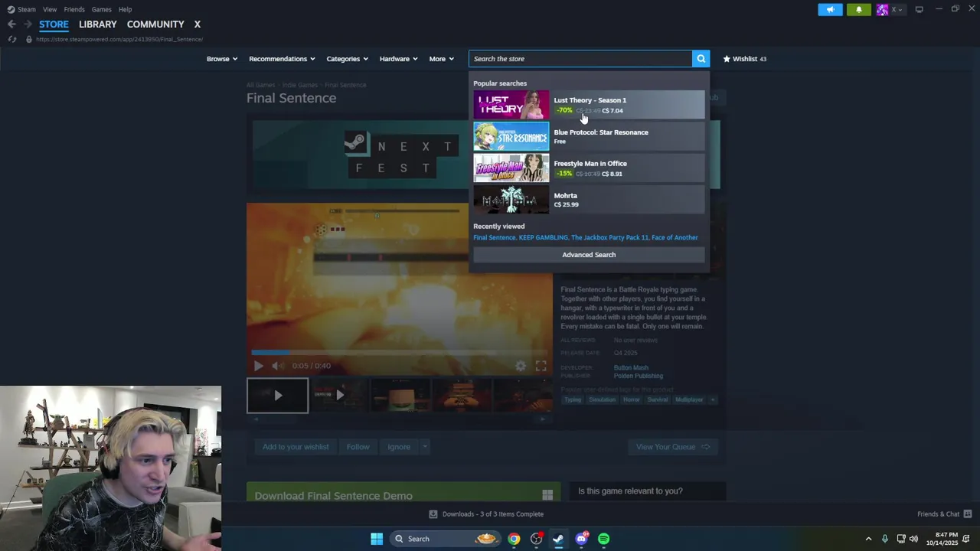This screenshot has width=980, height=551.
Task: Select Blue Protocol: Star Resonance result
Action: tap(589, 136)
